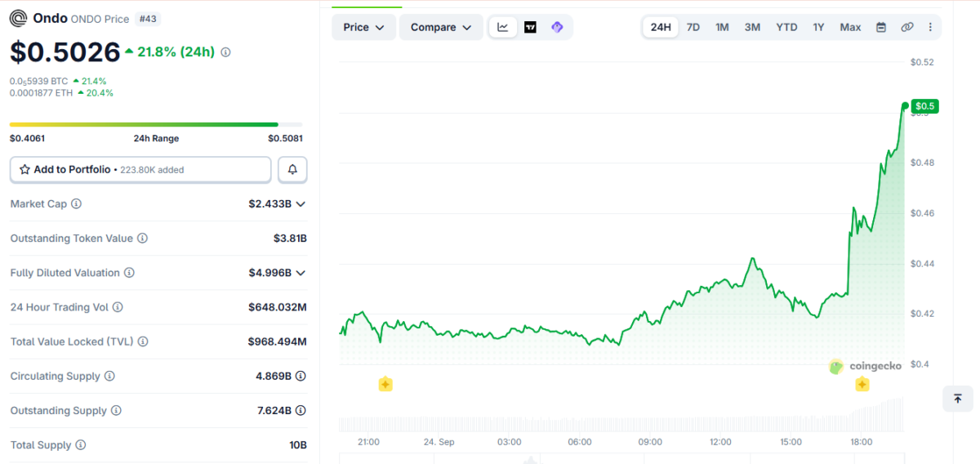Click the purple diamond chart icon
The width and height of the screenshot is (980, 464).
(x=557, y=27)
